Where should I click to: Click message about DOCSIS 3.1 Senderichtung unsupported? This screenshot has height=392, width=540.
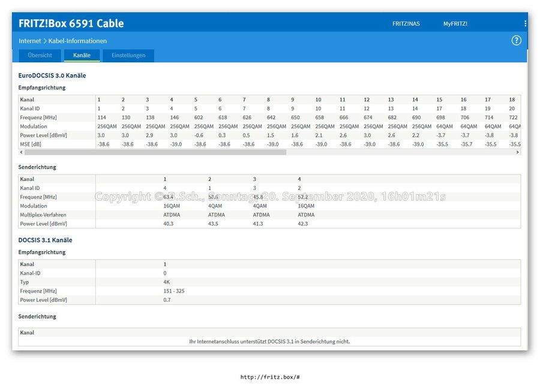[269, 342]
